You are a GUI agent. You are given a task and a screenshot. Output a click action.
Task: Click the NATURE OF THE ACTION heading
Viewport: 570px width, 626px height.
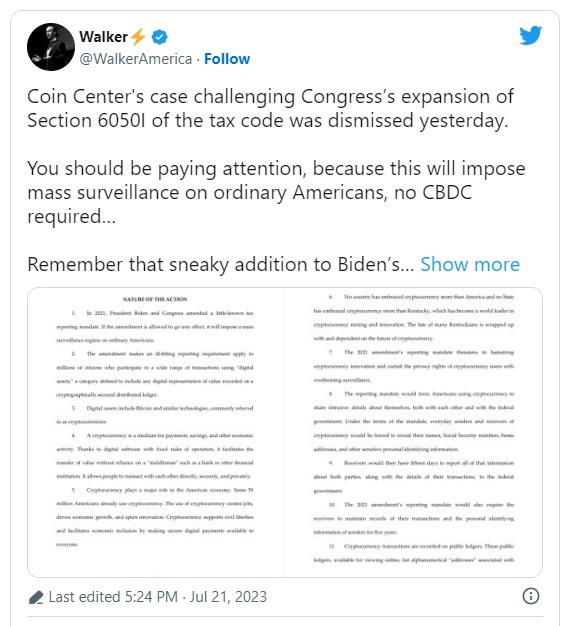[155, 299]
